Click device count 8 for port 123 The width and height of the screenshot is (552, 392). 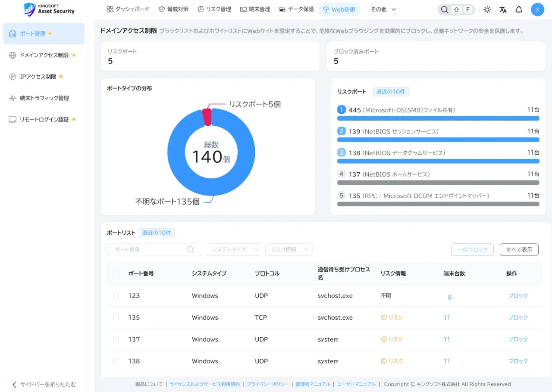450,297
